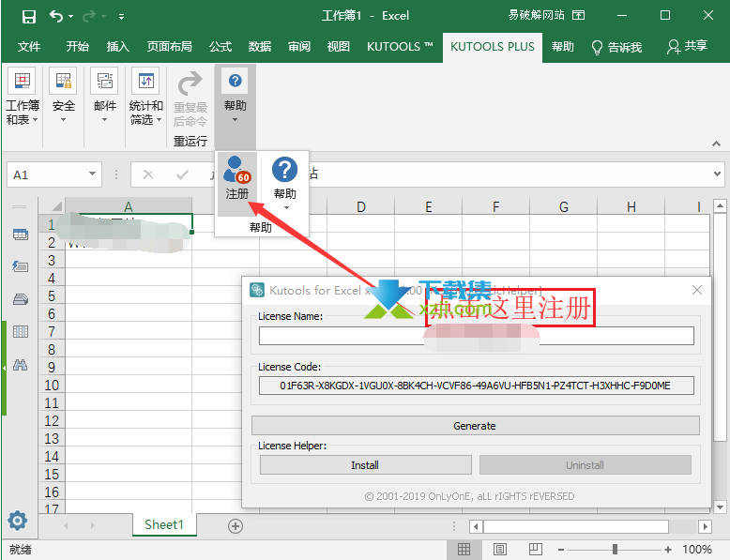
Task: Open Kutools name manager pane icon
Action: pos(21,299)
